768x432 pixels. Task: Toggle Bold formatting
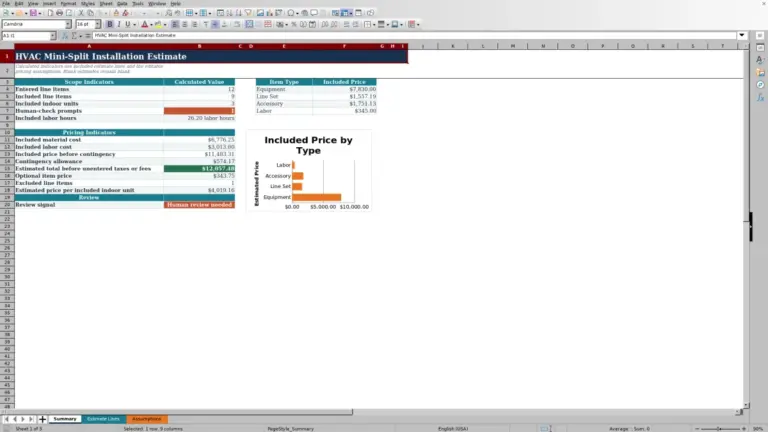(110, 24)
